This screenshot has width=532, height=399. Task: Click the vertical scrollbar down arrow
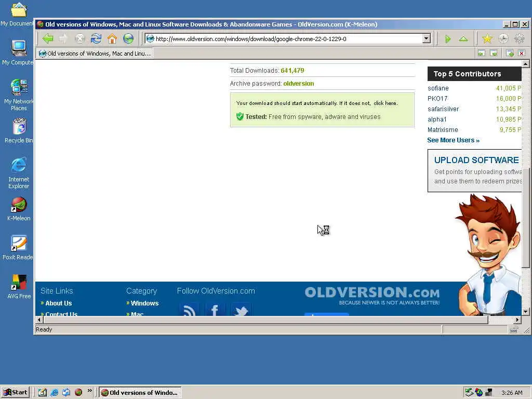point(526,312)
